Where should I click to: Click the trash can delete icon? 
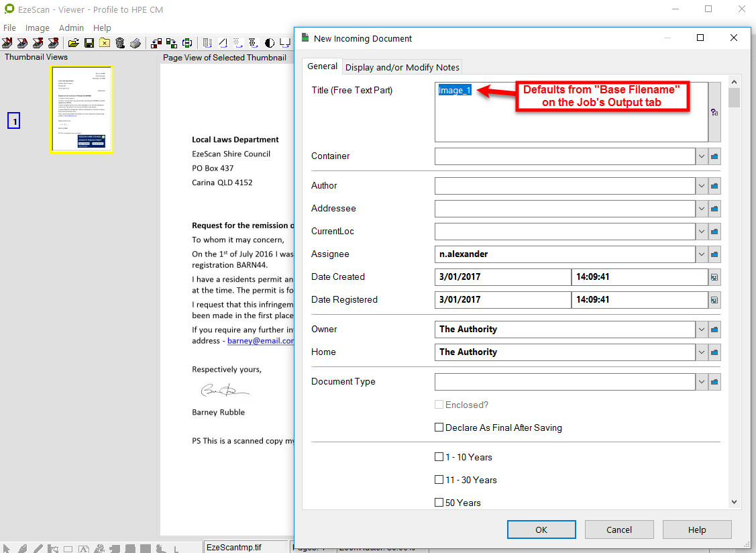tap(120, 43)
